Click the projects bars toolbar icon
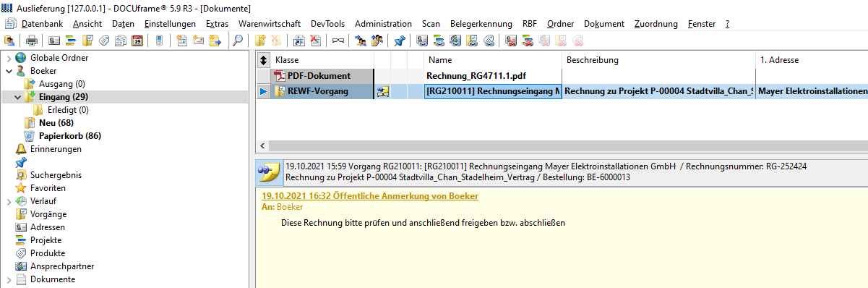The image size is (868, 288). tap(71, 41)
